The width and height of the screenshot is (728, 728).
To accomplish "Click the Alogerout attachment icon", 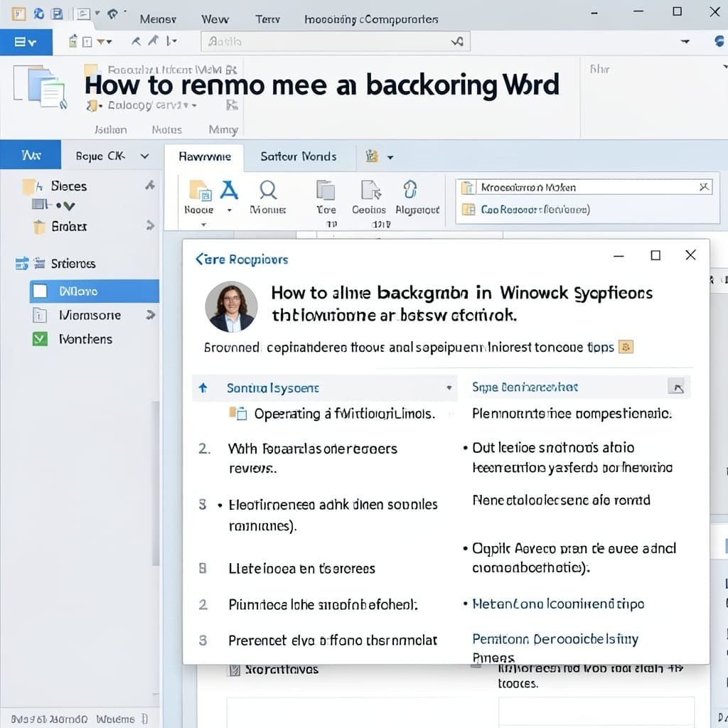I will tap(410, 190).
